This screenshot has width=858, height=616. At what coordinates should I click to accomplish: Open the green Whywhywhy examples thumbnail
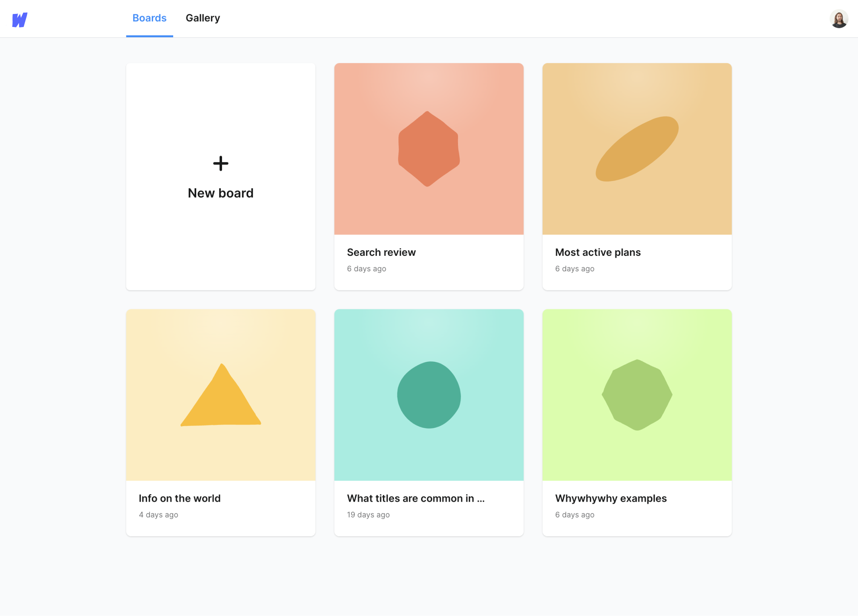(x=637, y=395)
